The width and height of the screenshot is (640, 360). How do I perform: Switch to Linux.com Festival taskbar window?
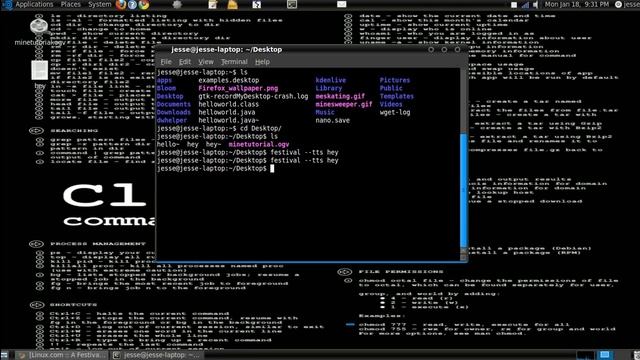click(x=62, y=355)
